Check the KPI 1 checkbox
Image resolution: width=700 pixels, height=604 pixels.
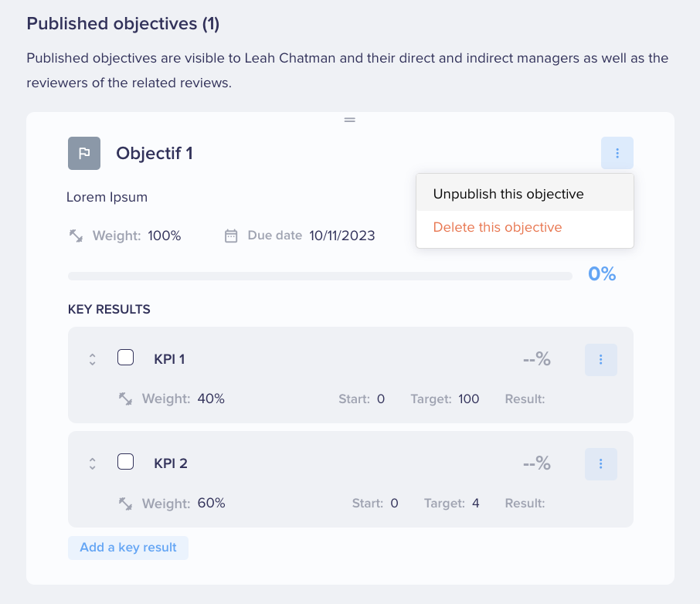click(125, 358)
